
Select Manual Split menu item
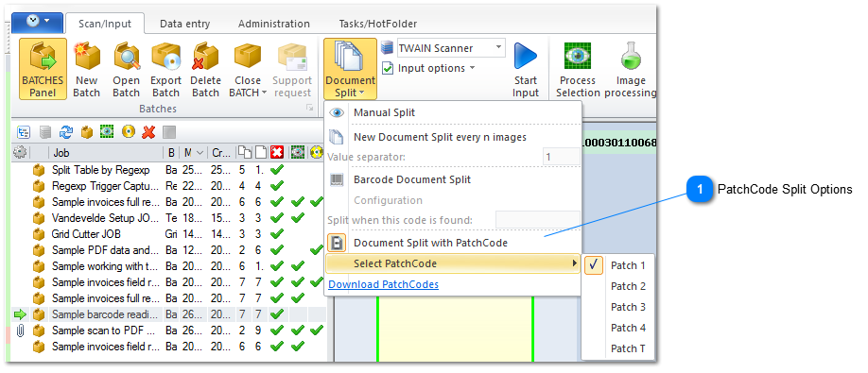[x=453, y=112]
